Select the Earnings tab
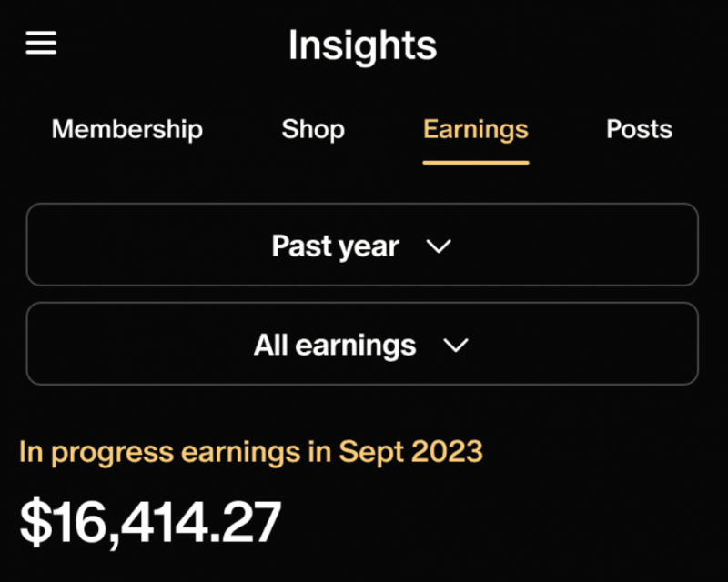This screenshot has height=582, width=728. pos(475,129)
